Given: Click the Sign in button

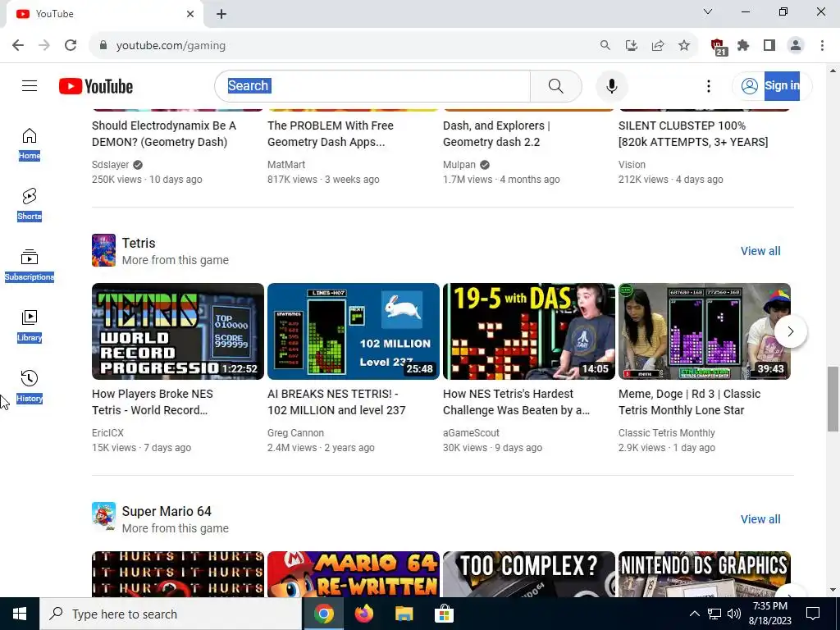Looking at the screenshot, I should pos(772,85).
